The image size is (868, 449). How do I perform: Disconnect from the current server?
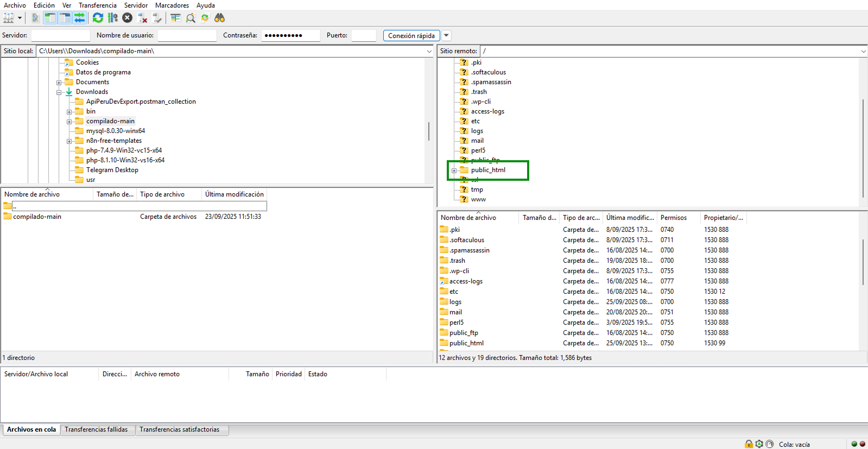coord(142,18)
